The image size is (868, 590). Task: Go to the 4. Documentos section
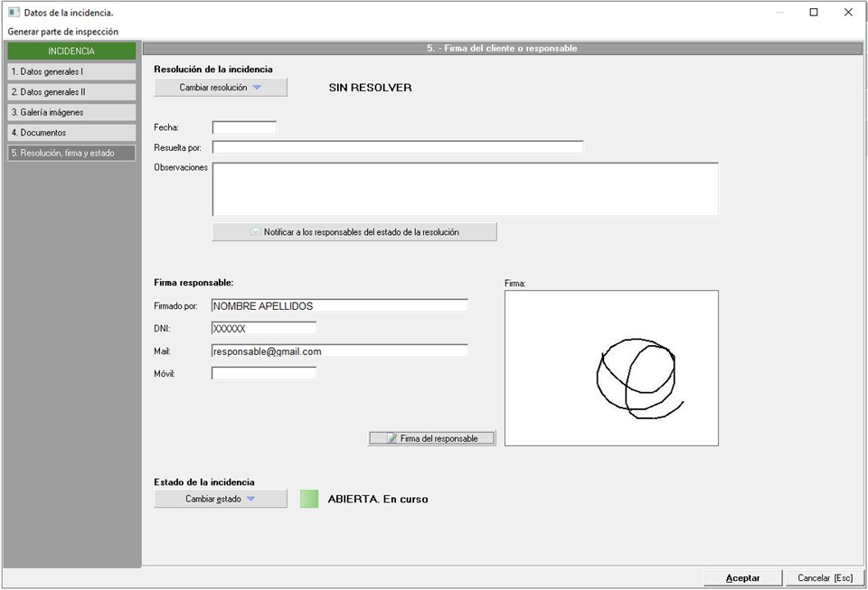(71, 133)
